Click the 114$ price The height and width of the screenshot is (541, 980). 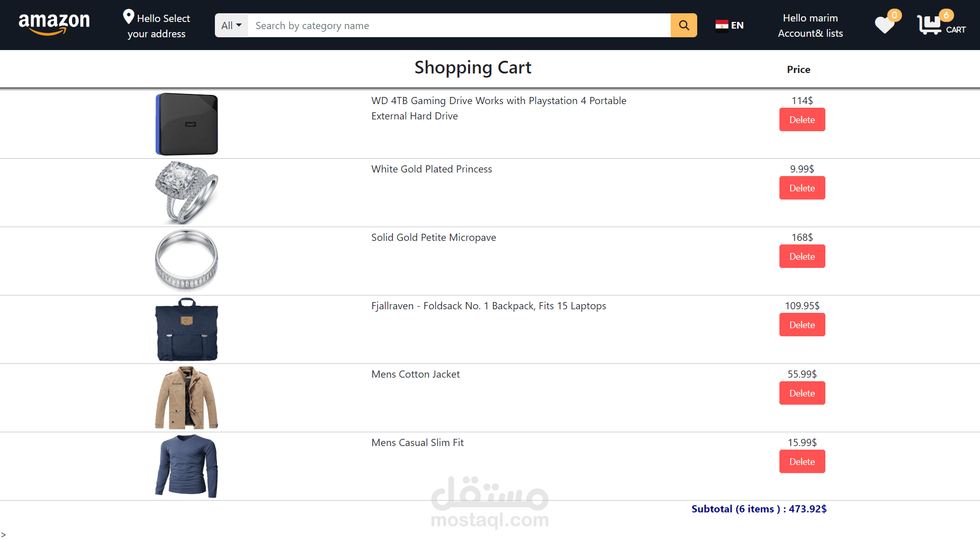(x=802, y=101)
